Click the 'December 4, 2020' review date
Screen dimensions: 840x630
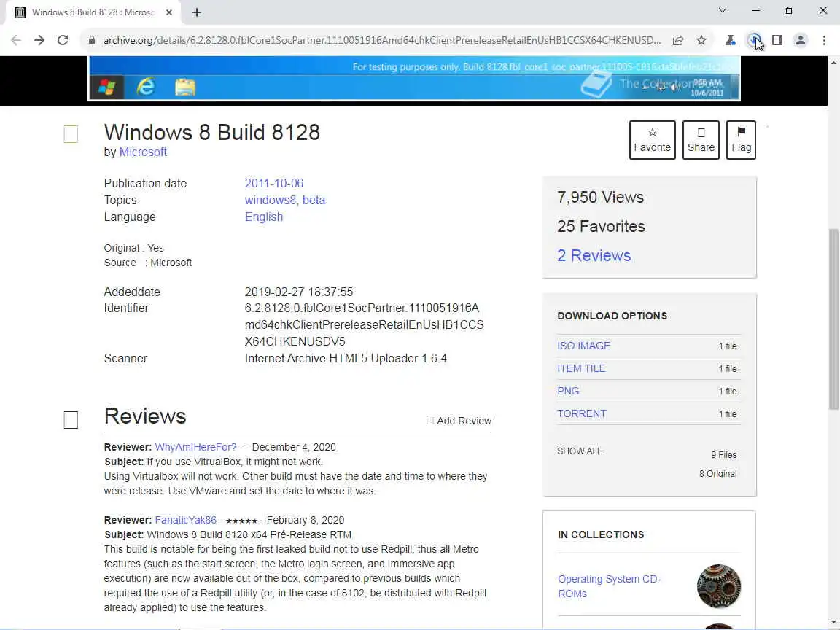294,447
